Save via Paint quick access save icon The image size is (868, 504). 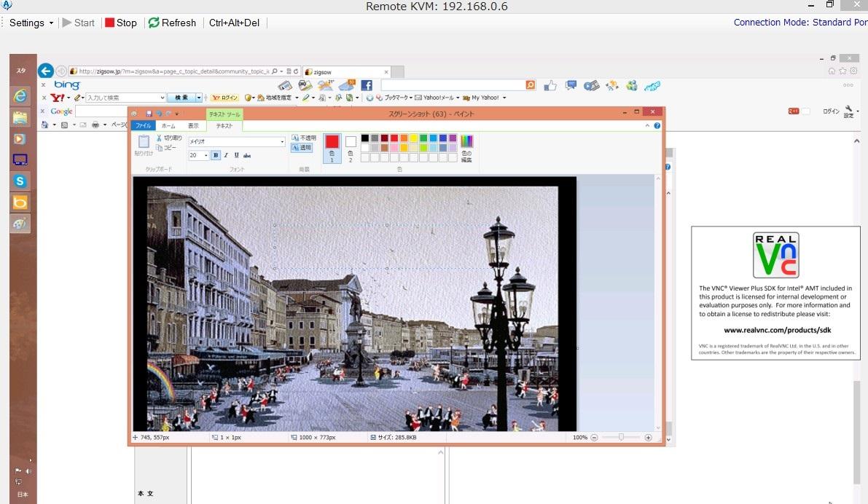tap(149, 114)
